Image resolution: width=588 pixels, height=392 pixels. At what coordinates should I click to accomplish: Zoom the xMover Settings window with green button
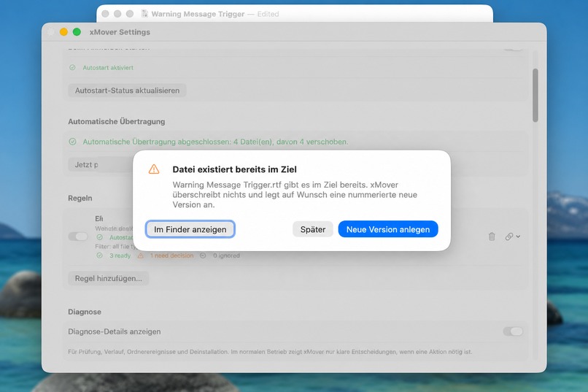click(x=77, y=32)
